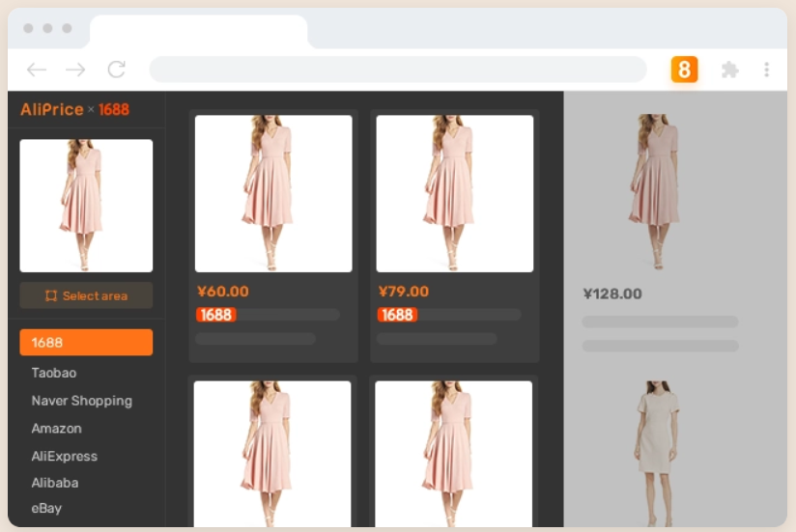
Task: Click the 1688 badge under ¥60.00
Action: tap(215, 315)
